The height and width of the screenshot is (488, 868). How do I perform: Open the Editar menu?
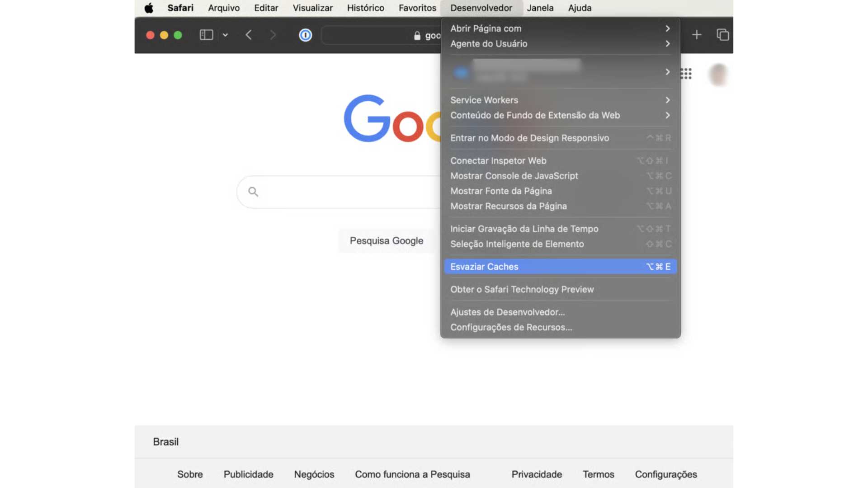tap(266, 8)
